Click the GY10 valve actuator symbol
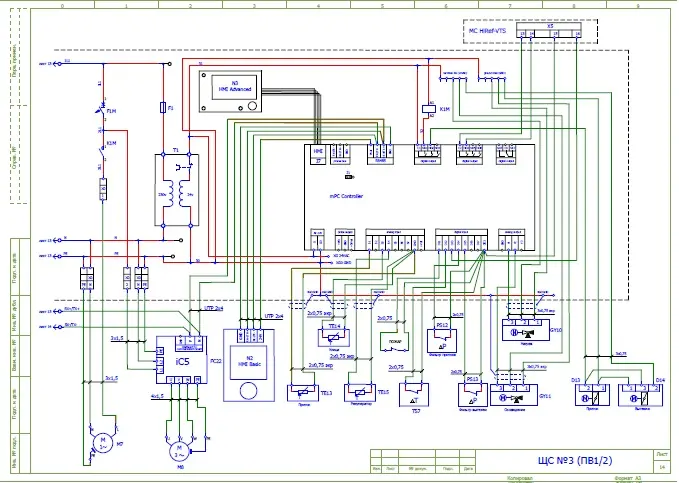Screen dimensions: 679x483 pyautogui.click(x=524, y=328)
